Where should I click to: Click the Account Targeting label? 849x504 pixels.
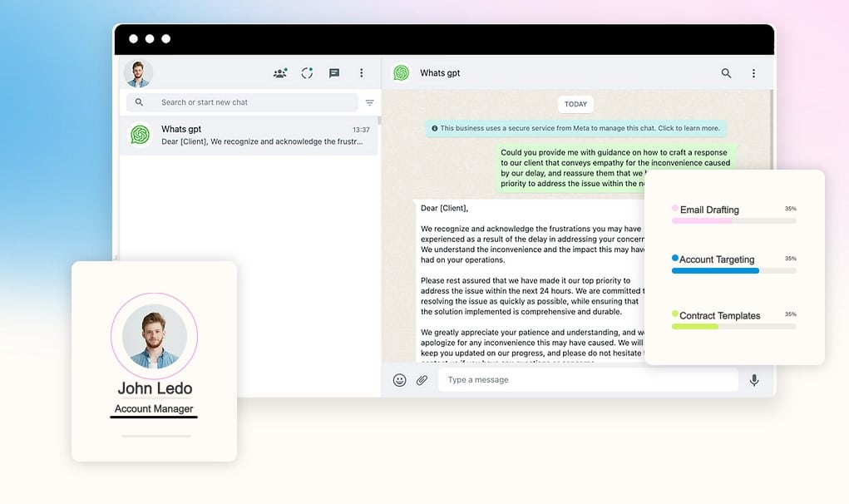(716, 259)
